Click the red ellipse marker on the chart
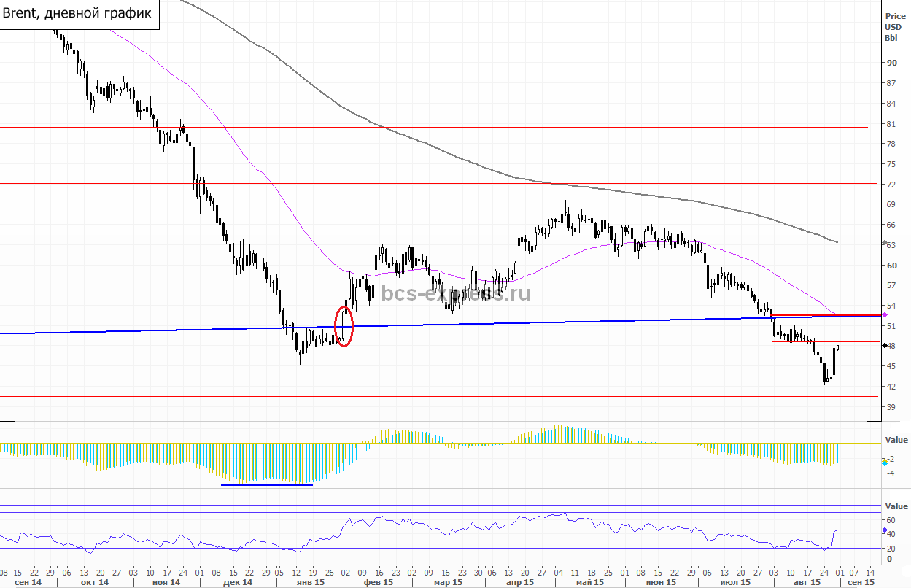The width and height of the screenshot is (911, 588). 344,326
